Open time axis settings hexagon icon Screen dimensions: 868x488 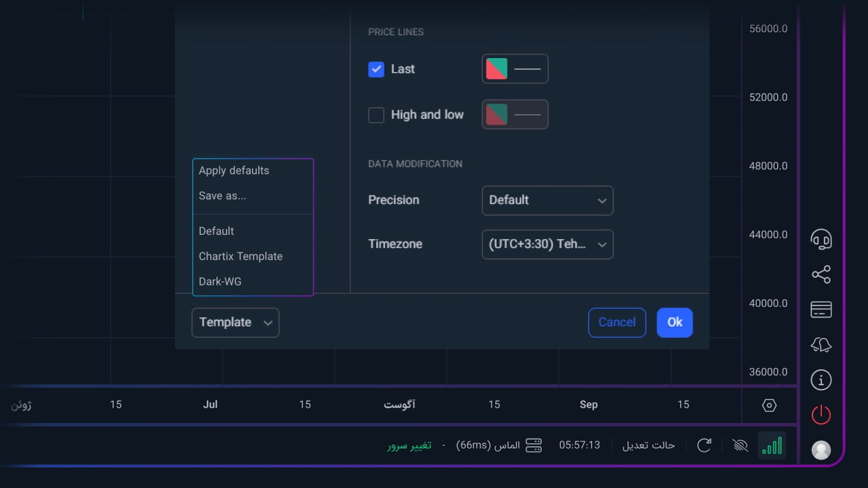tap(769, 405)
